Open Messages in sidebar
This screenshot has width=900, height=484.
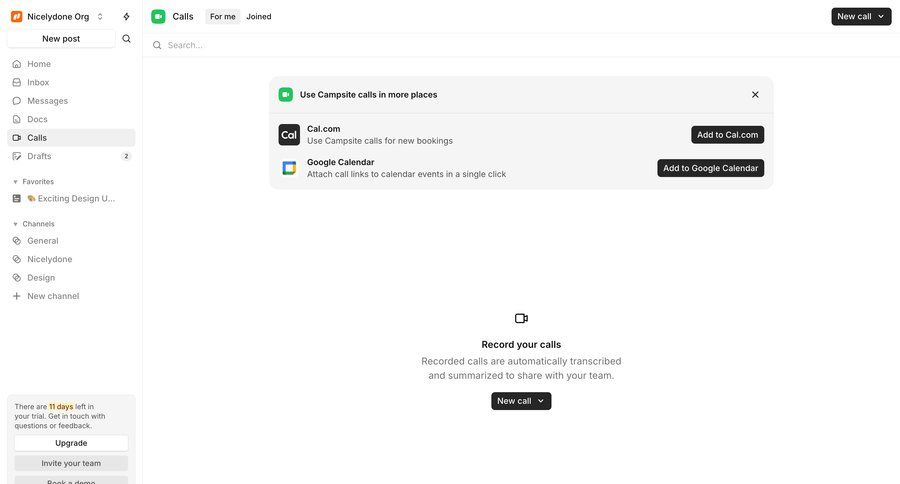[71, 100]
